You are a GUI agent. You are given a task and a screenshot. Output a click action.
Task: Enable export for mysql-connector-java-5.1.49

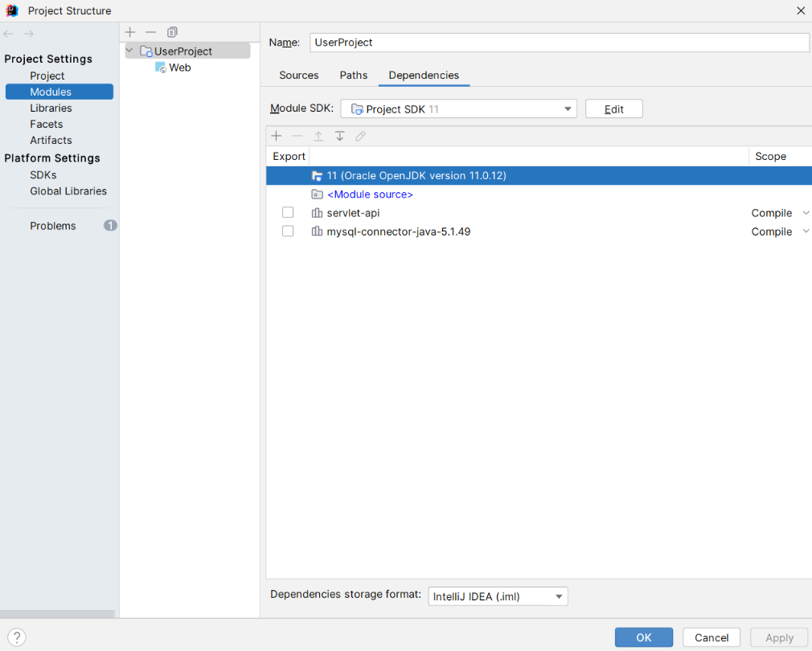click(x=288, y=231)
